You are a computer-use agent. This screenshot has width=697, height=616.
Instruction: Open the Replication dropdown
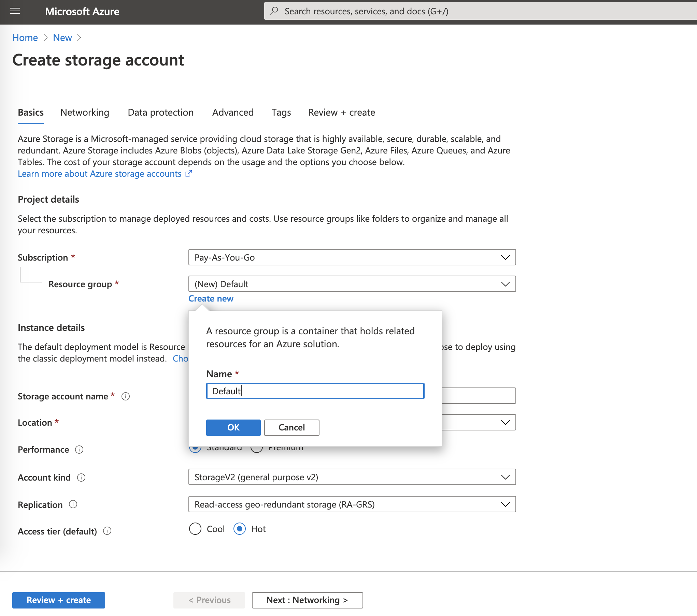(352, 504)
